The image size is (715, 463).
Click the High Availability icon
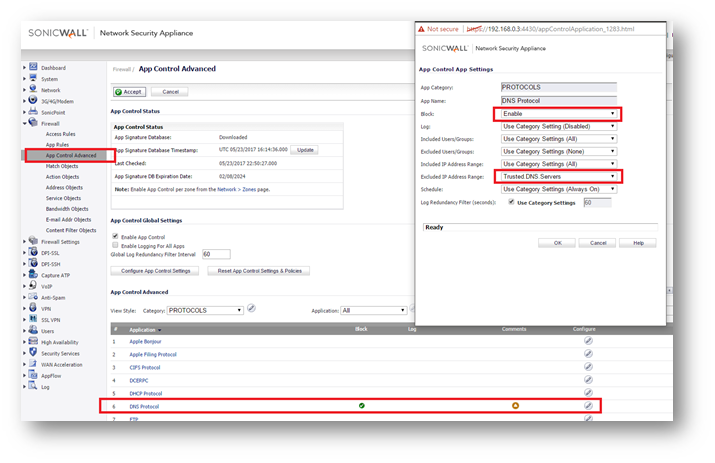[33, 341]
